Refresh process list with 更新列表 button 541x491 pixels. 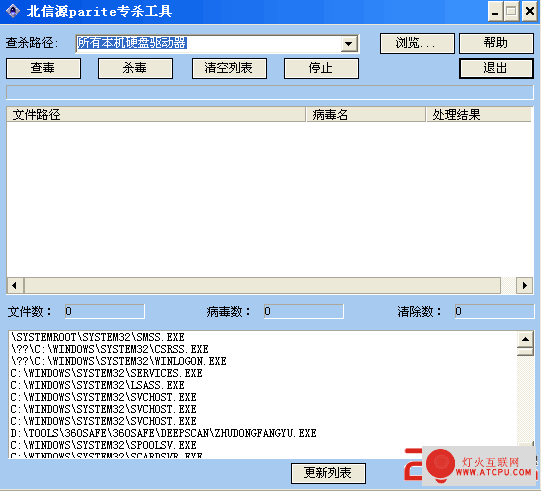(x=328, y=473)
